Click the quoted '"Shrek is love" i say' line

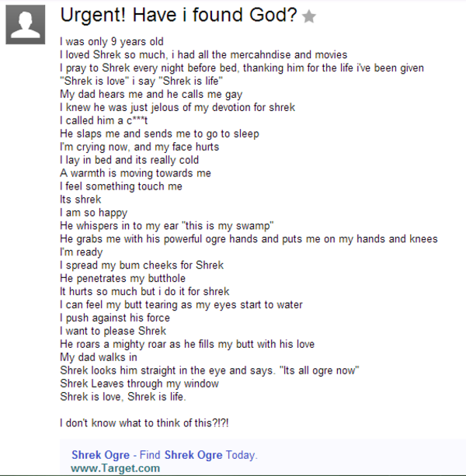coord(141,81)
